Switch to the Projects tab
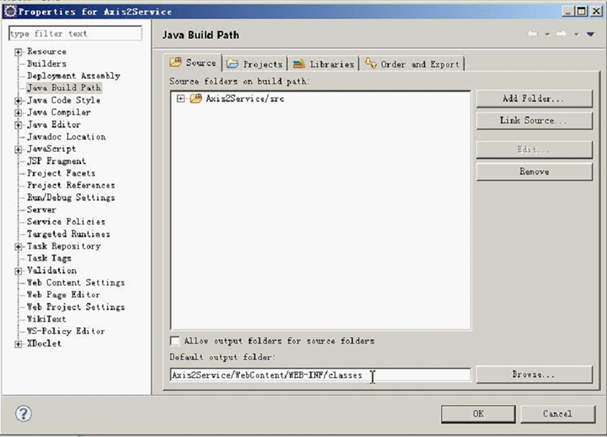The height and width of the screenshot is (437, 607). coord(255,64)
